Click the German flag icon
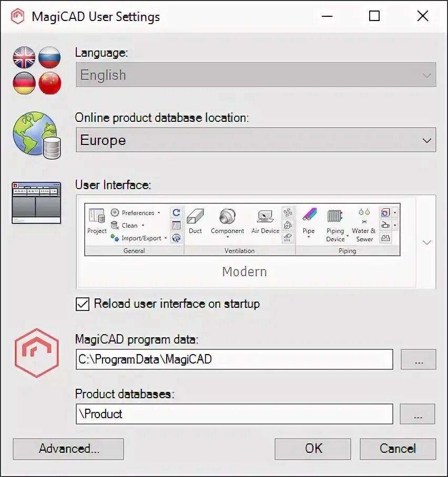Screen dimensions: 448x477 pos(24,83)
